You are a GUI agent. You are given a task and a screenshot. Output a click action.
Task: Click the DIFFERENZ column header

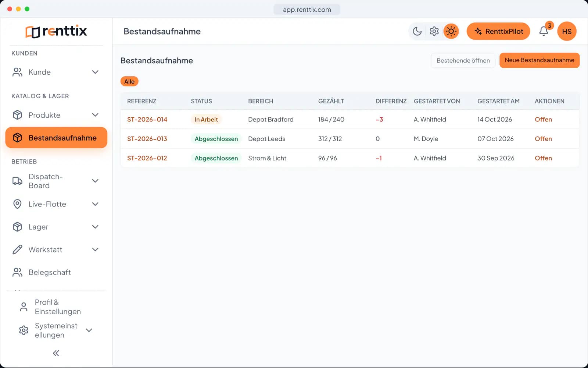(x=391, y=101)
